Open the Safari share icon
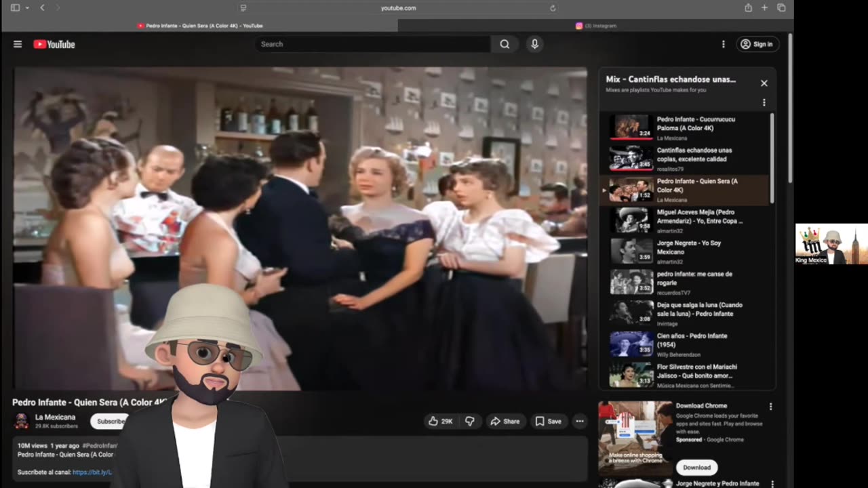Screen dimensions: 868x488 (748, 8)
